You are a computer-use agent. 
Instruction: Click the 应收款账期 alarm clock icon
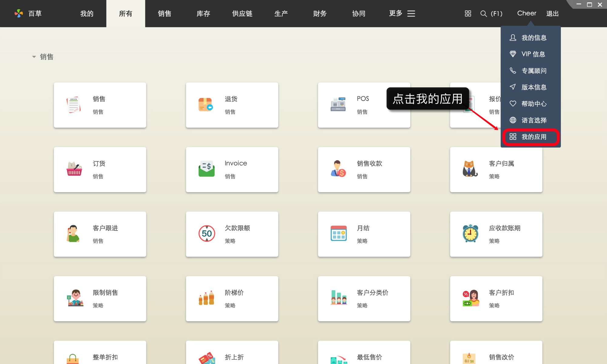click(470, 233)
